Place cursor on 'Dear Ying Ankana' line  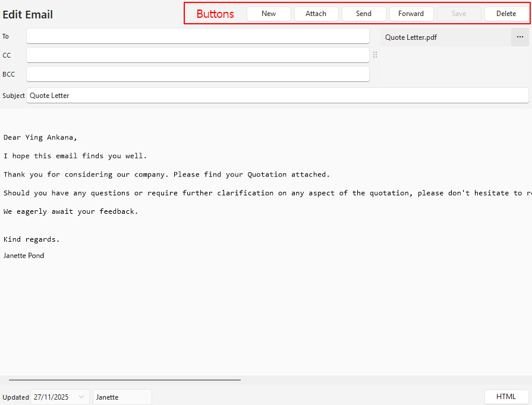[x=40, y=137]
